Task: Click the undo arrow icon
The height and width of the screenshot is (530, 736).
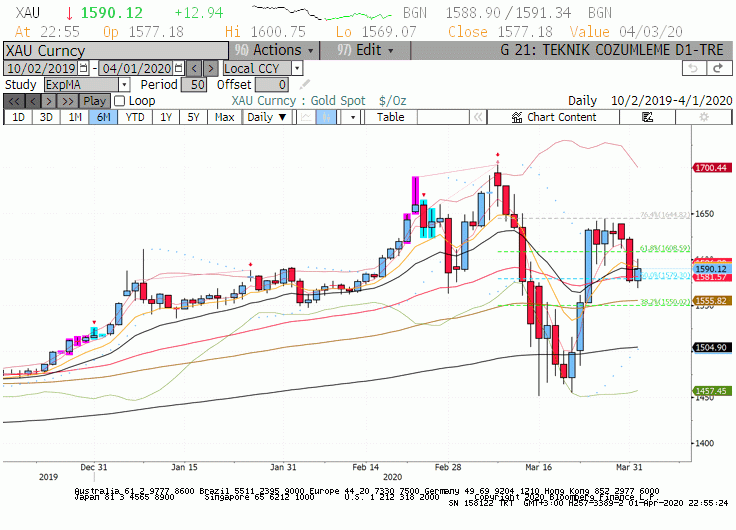Action: click(x=693, y=69)
